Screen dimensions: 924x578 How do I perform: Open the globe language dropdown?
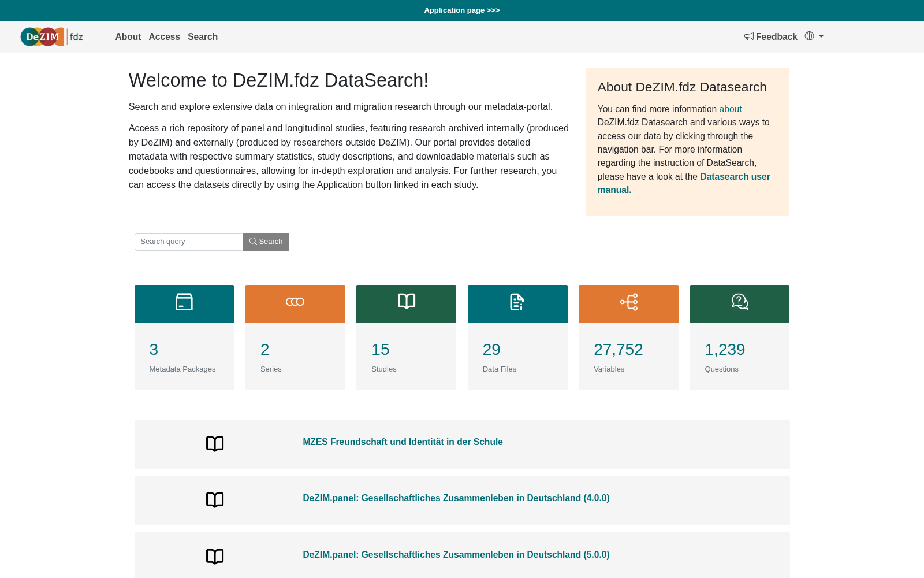[x=814, y=36]
